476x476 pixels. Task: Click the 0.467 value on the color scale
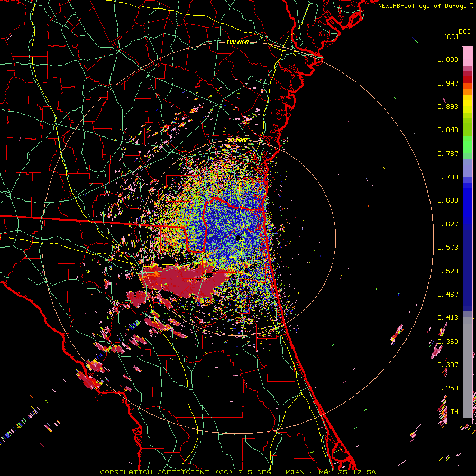tap(448, 295)
